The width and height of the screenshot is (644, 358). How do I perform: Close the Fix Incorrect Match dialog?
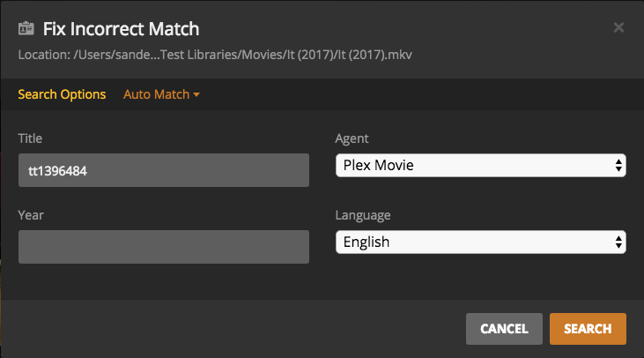(x=618, y=28)
